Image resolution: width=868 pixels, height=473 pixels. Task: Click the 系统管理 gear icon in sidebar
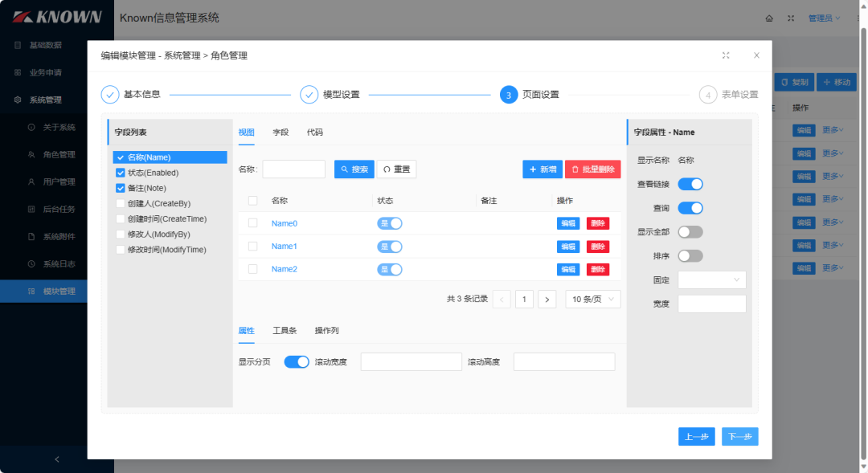point(18,100)
